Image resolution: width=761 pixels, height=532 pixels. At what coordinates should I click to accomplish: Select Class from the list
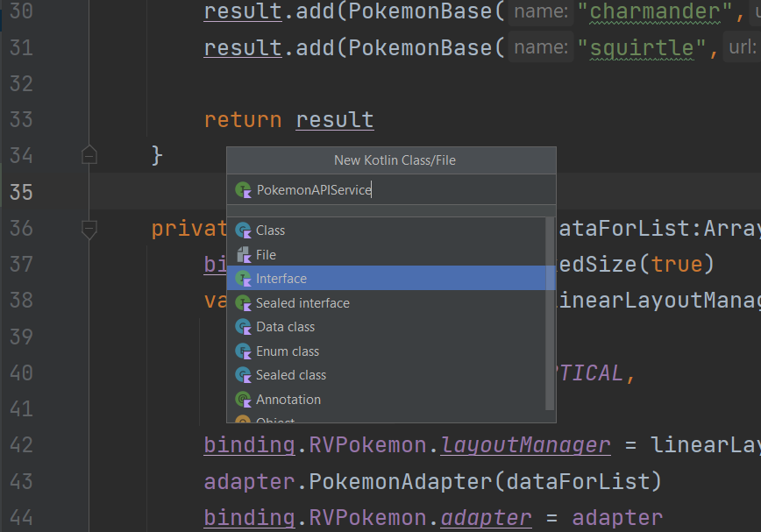pyautogui.click(x=271, y=231)
